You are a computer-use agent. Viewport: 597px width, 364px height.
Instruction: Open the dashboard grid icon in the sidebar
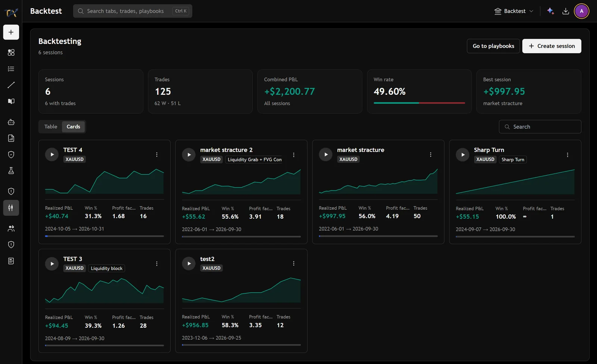pos(11,53)
